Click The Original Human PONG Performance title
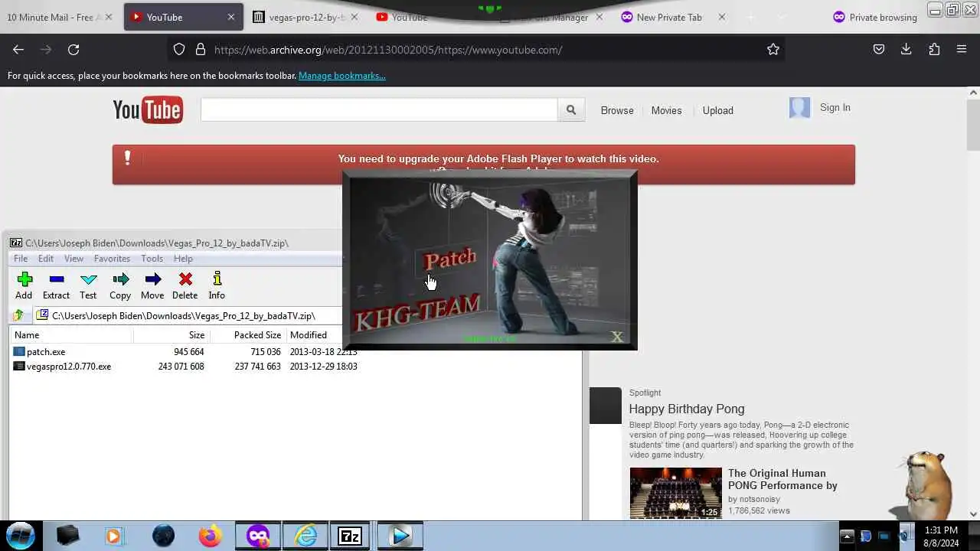 (782, 479)
